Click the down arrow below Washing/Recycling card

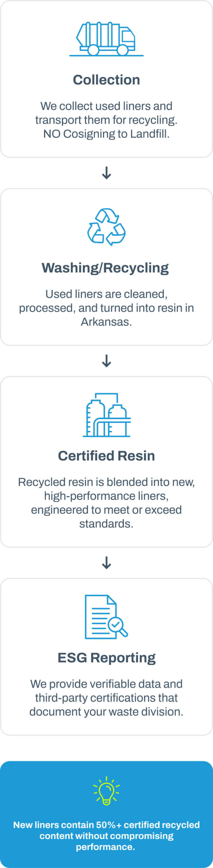[x=106, y=361]
